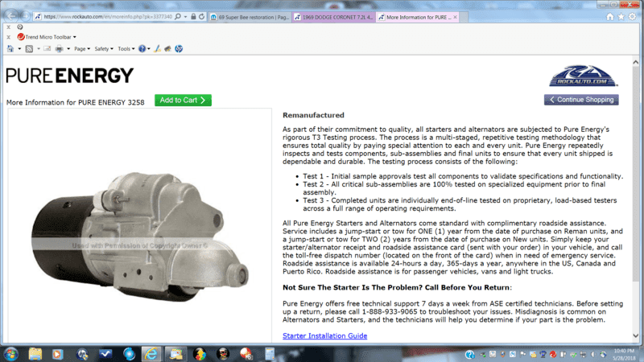Click the Continue Shopping button
644x362 pixels.
[581, 100]
